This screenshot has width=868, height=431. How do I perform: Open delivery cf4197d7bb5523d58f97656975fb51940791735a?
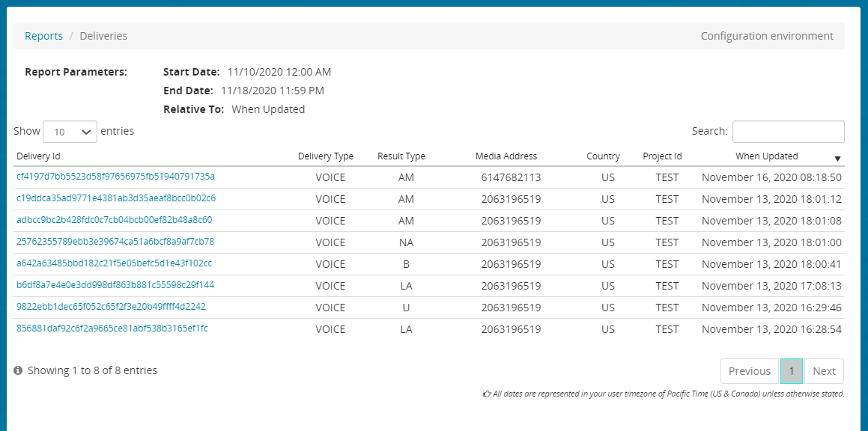[115, 177]
